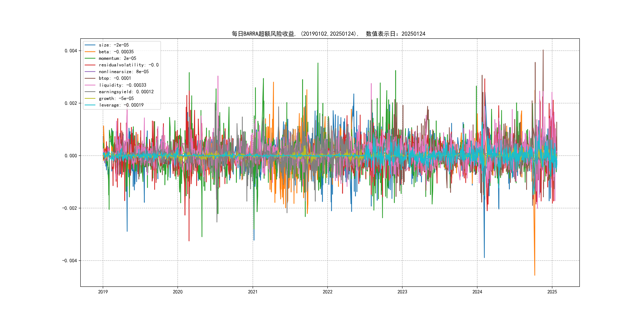The image size is (644, 322).
Task: Click the 2025 x-axis tick label
Action: click(x=552, y=292)
